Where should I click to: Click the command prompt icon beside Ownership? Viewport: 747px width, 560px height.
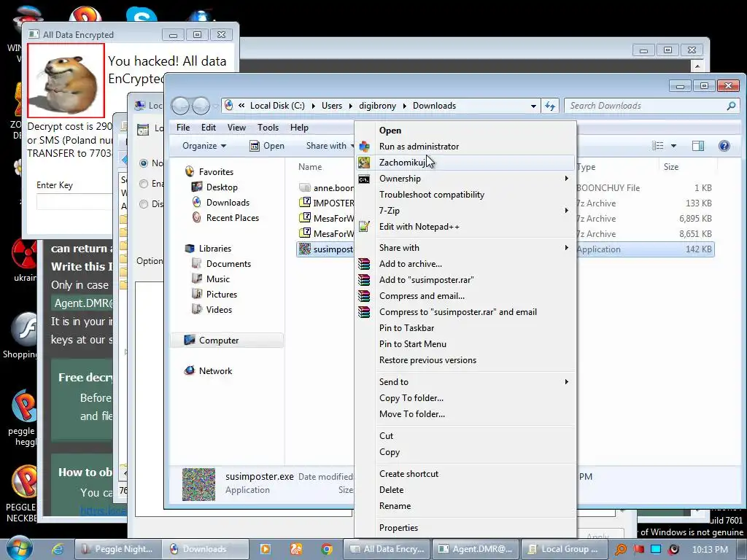coord(364,179)
